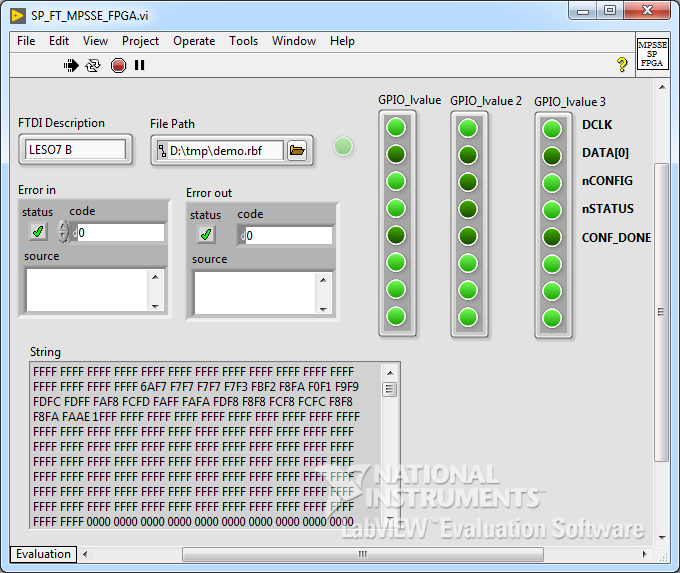Click the LabVIEW VI title bar icon
The image size is (680, 573).
[18, 16]
